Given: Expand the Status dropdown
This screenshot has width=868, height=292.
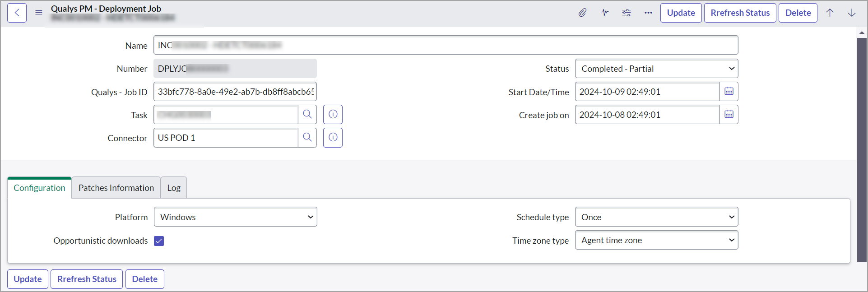Looking at the screenshot, I should [x=656, y=69].
